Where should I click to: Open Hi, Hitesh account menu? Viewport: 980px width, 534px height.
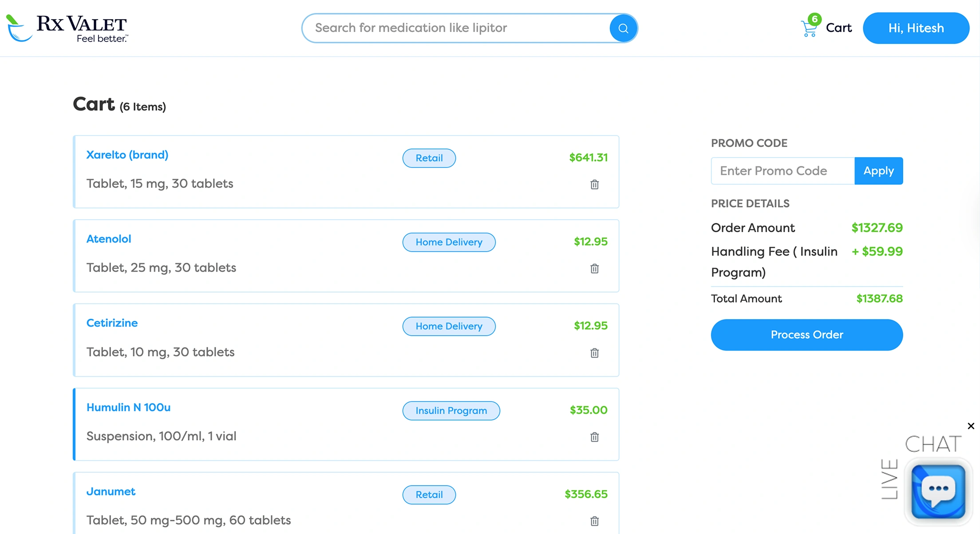click(916, 28)
